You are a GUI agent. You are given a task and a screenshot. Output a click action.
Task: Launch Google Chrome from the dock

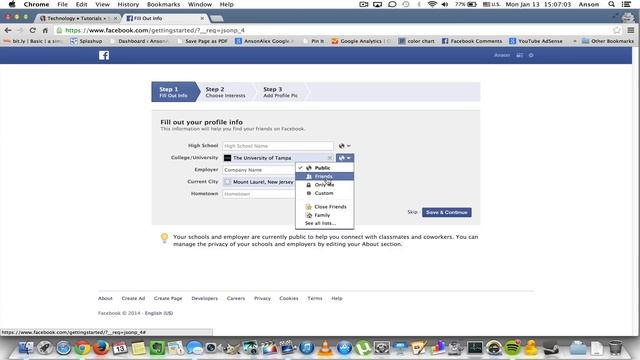click(82, 348)
